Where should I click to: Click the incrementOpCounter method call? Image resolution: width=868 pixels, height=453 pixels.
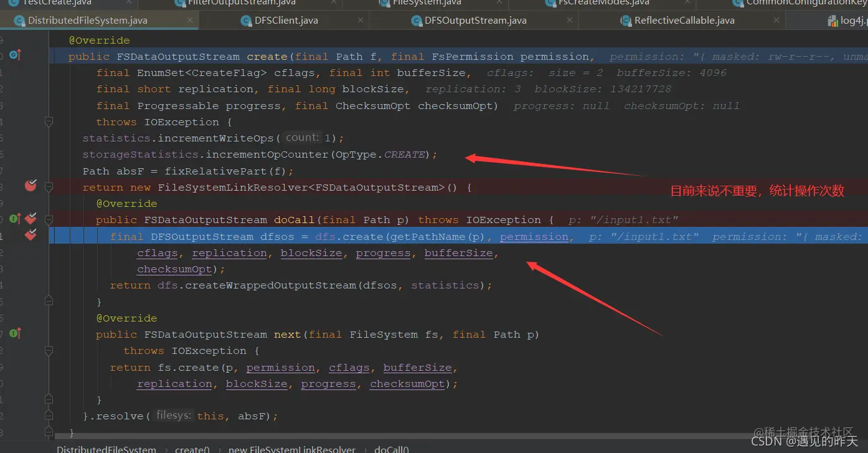coord(267,154)
